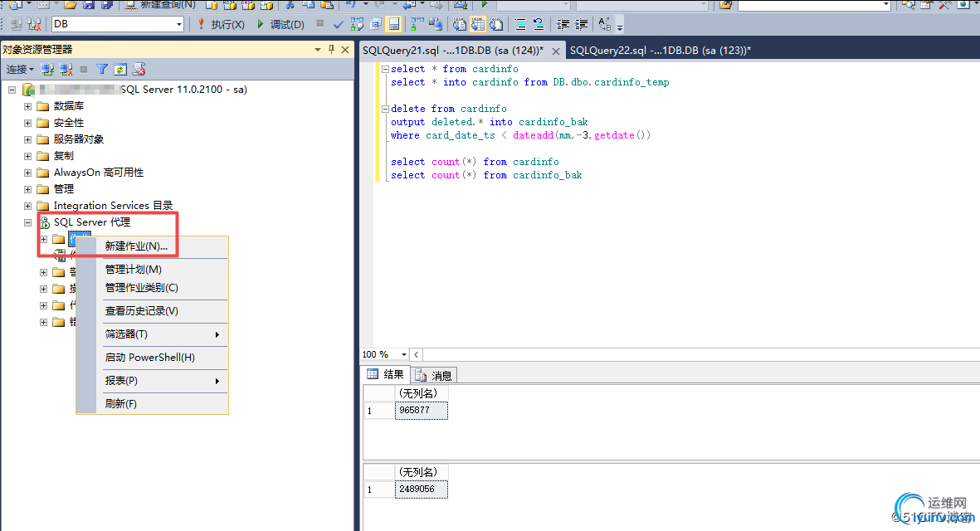The height and width of the screenshot is (531, 980).
Task: Click the Increase Indent icon
Action: (581, 24)
